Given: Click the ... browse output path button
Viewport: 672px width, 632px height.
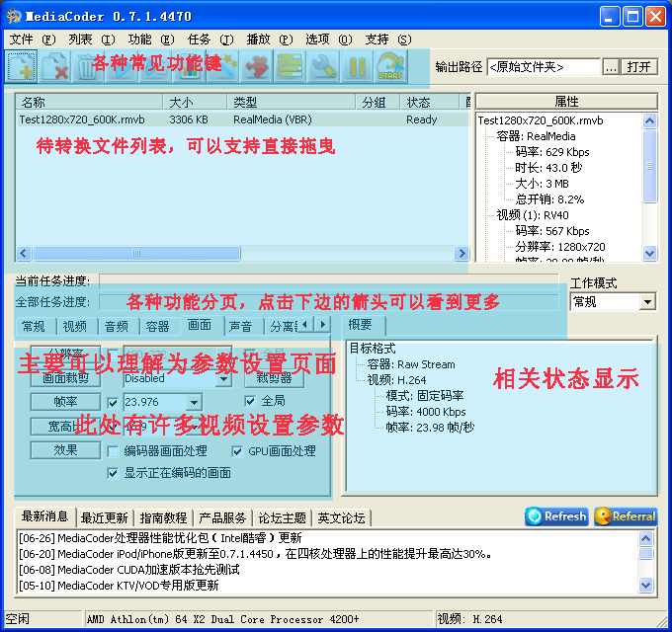Looking at the screenshot, I should click(x=611, y=67).
